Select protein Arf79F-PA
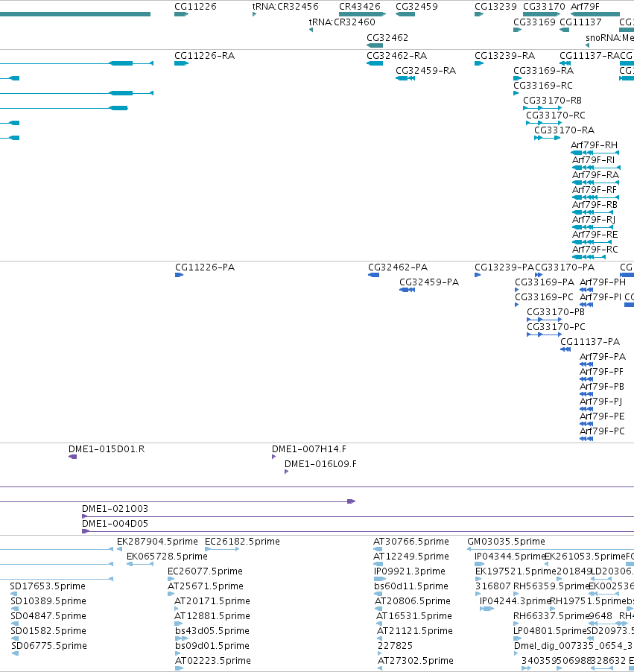This screenshot has height=672, width=634. tap(586, 364)
